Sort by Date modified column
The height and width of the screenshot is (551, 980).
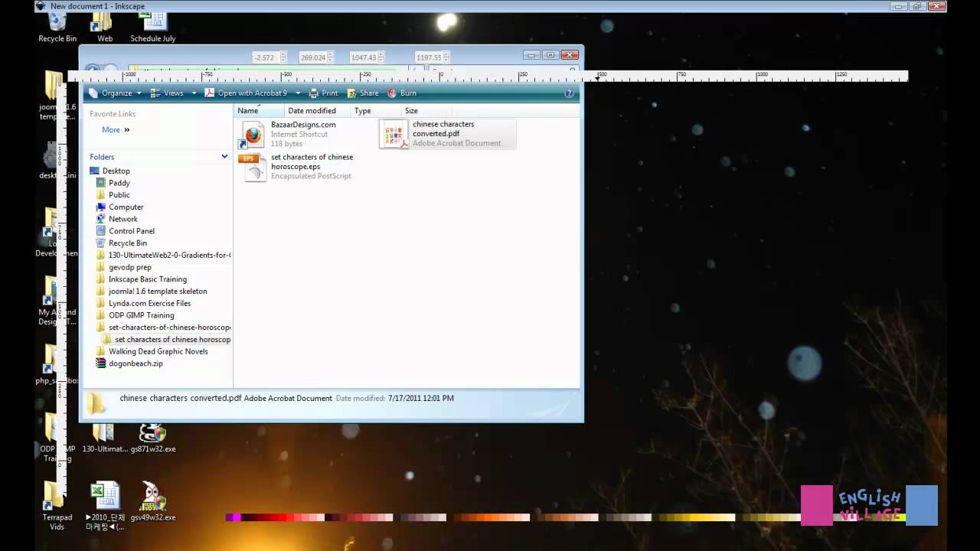click(x=312, y=111)
